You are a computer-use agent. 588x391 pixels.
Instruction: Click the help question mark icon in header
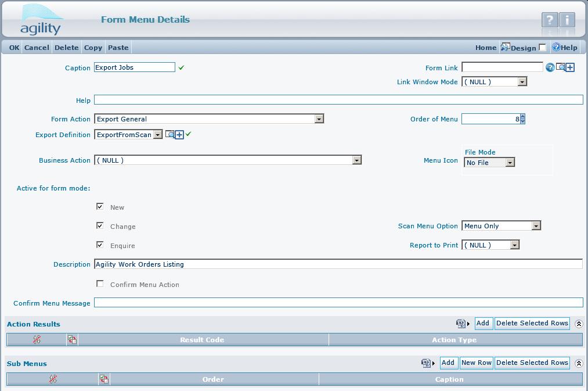click(549, 20)
